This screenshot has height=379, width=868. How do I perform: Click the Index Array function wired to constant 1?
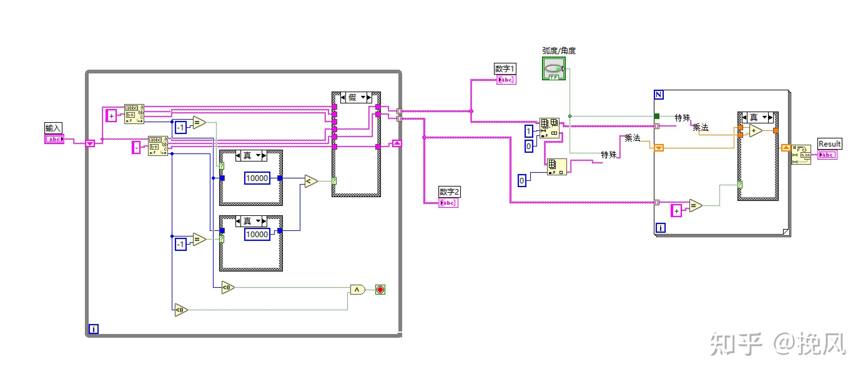(x=549, y=128)
